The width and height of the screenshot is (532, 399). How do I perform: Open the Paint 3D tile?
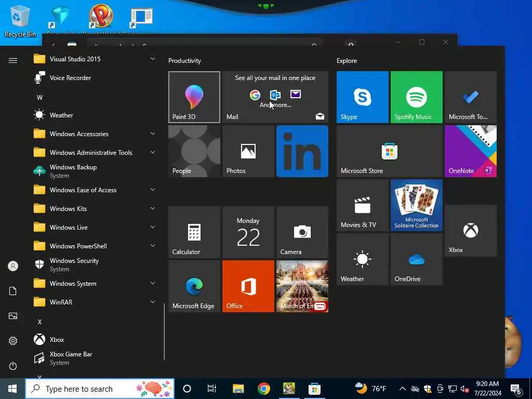(x=194, y=97)
